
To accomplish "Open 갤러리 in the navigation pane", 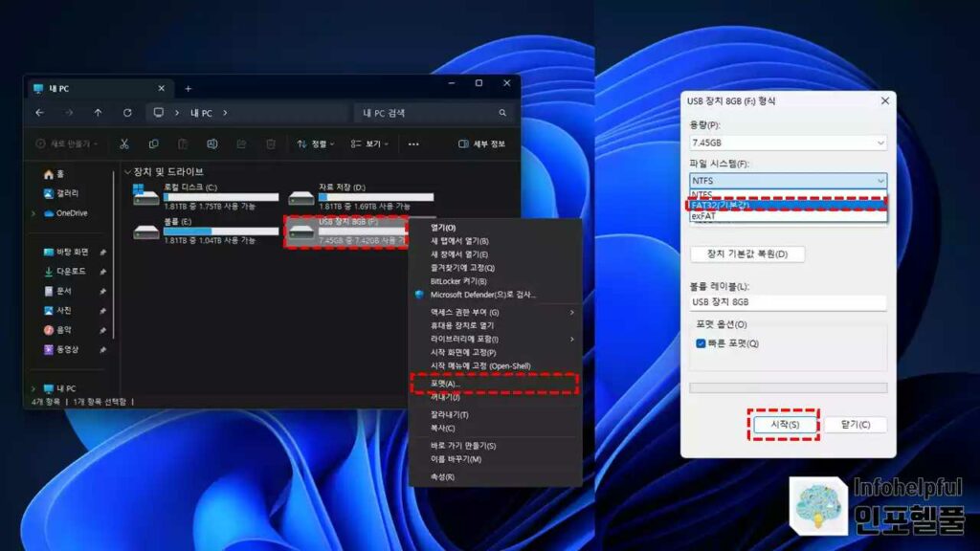I will pyautogui.click(x=61, y=193).
